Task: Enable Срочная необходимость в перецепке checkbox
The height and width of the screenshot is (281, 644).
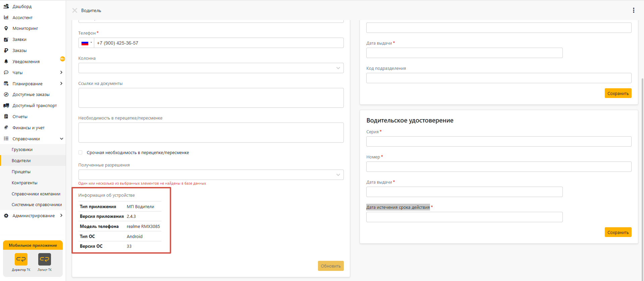Action: point(80,153)
